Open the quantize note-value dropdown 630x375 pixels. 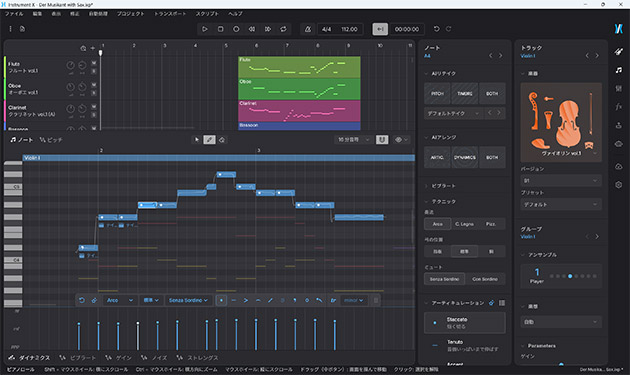[x=353, y=139]
